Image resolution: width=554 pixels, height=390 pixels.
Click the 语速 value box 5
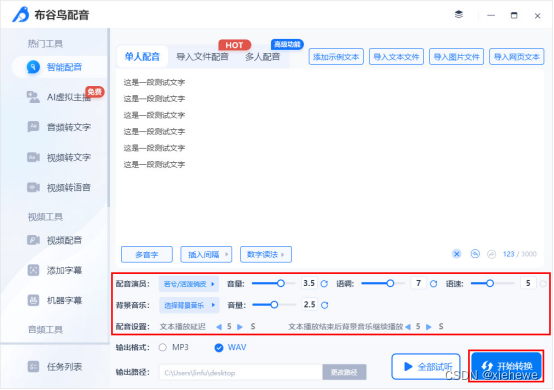coord(528,283)
